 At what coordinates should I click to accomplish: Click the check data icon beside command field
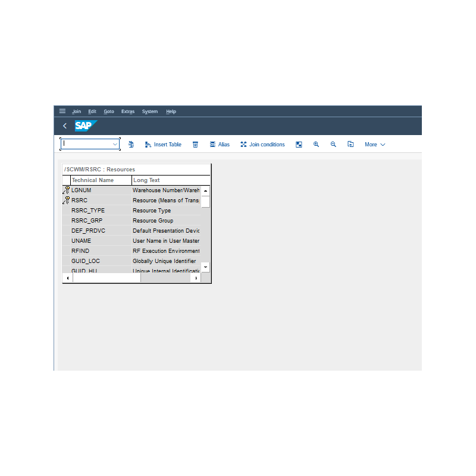[131, 144]
